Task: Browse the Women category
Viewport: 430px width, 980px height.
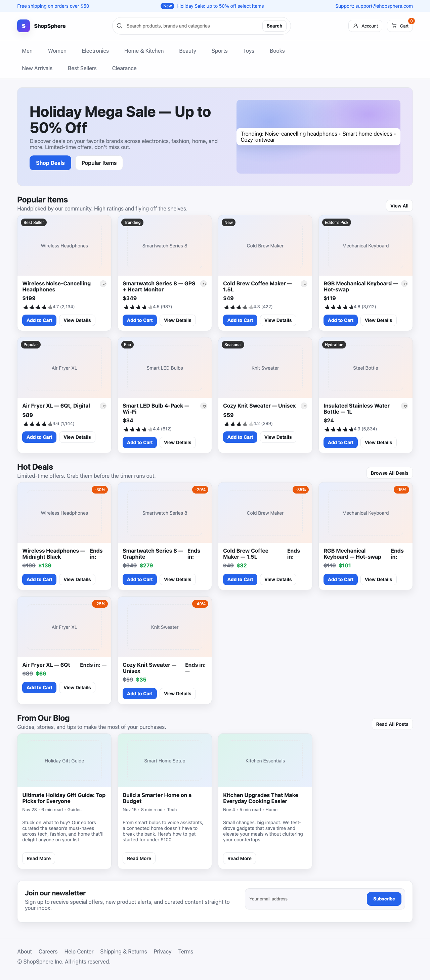Action: (x=57, y=51)
